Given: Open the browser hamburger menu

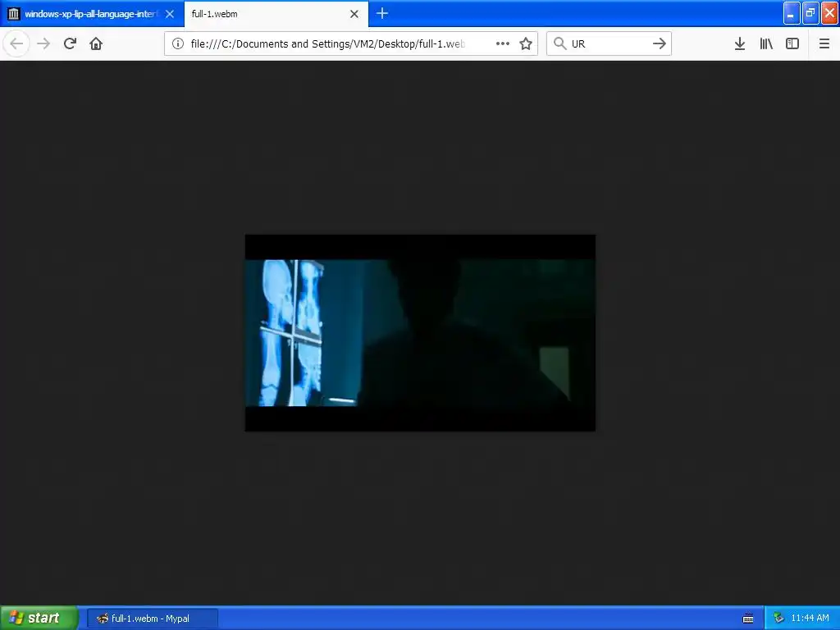Looking at the screenshot, I should 824,43.
